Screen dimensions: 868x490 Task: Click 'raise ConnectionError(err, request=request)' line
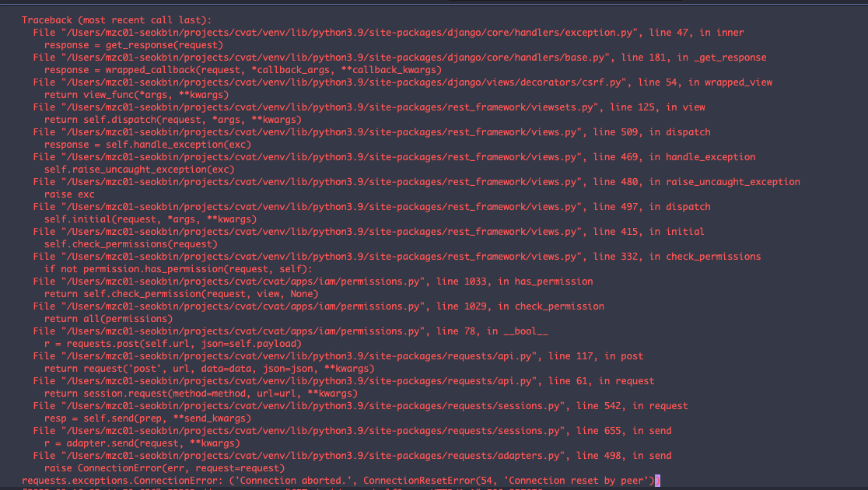pos(164,468)
